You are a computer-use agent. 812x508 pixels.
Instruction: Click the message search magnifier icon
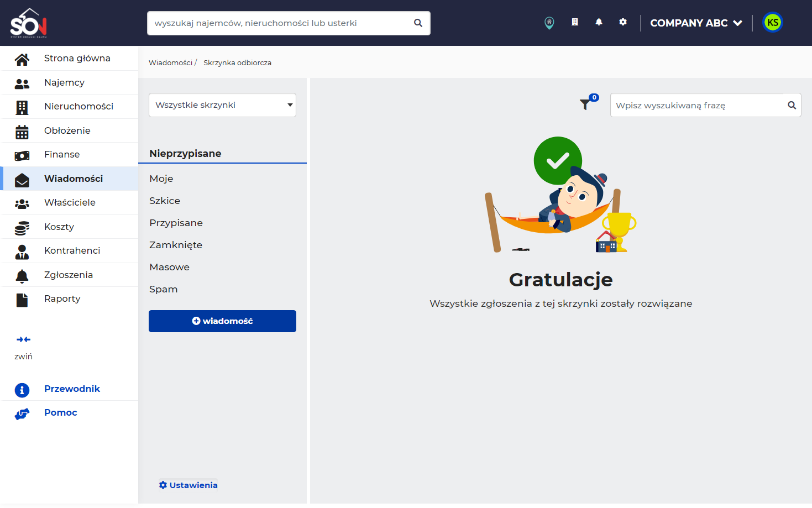click(x=792, y=105)
